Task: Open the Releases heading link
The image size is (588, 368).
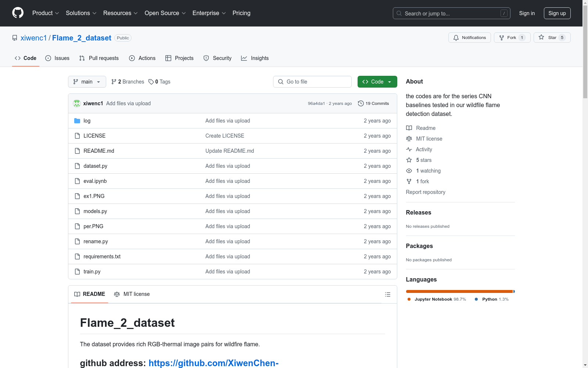Action: tap(419, 212)
